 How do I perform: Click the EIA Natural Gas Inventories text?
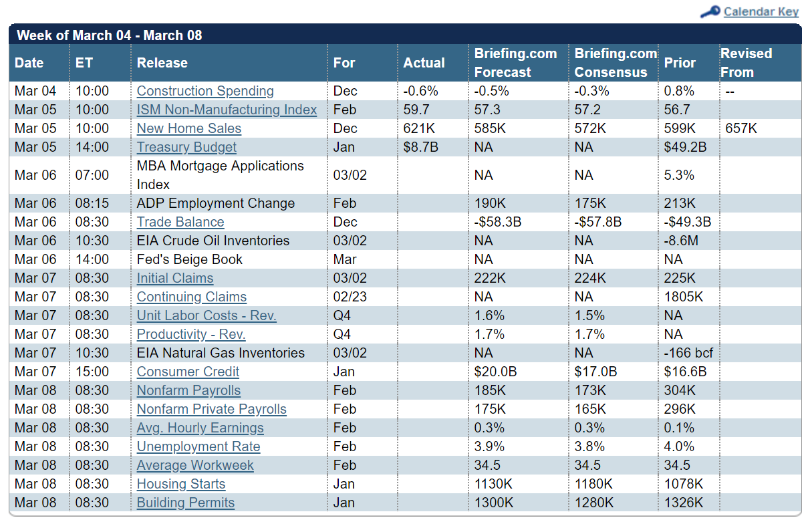click(221, 353)
